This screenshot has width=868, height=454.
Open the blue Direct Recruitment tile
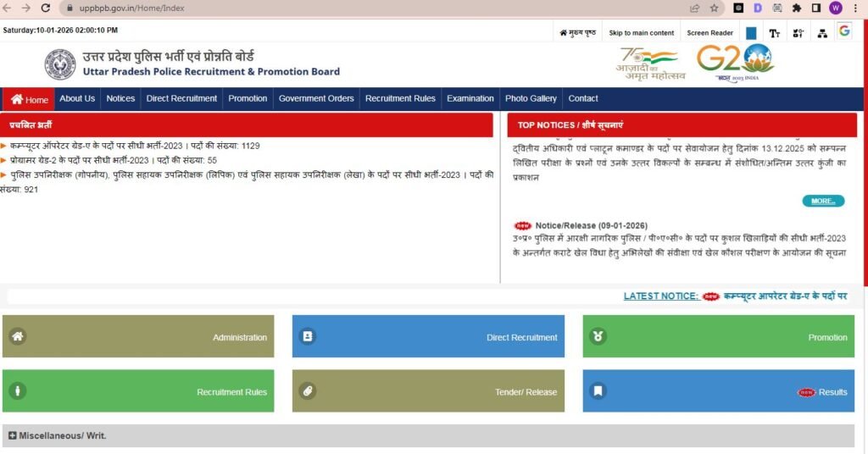pyautogui.click(x=428, y=336)
